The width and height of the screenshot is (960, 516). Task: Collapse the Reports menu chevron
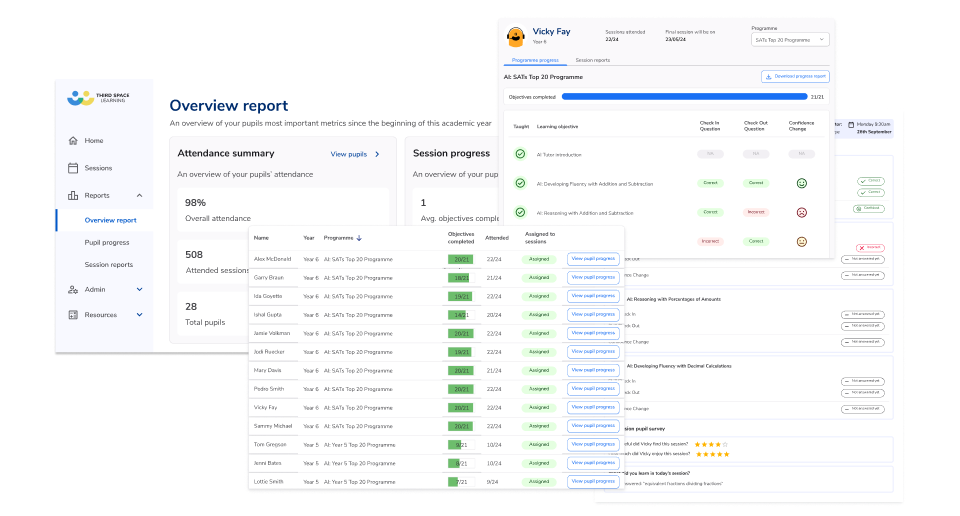click(139, 196)
